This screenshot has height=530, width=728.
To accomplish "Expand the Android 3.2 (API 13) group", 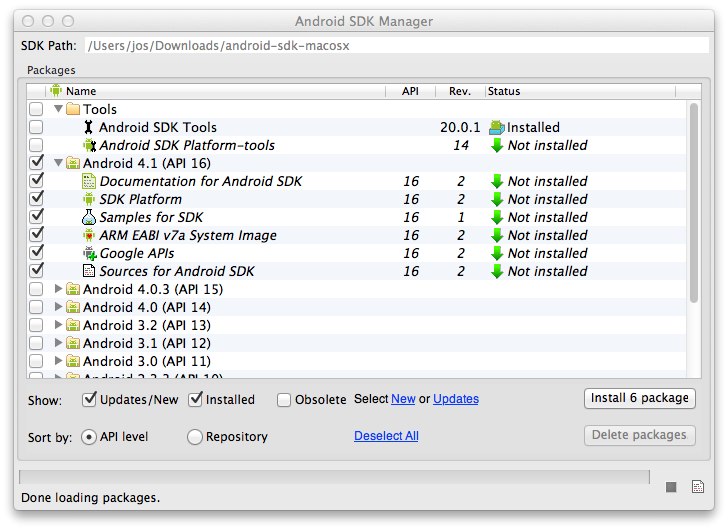I will tap(58, 325).
